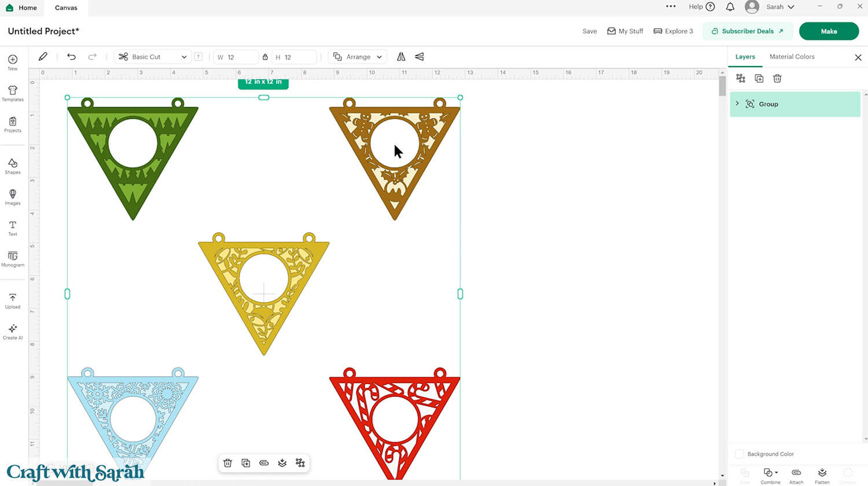Duplicate the layer from the Layers panel

point(759,79)
